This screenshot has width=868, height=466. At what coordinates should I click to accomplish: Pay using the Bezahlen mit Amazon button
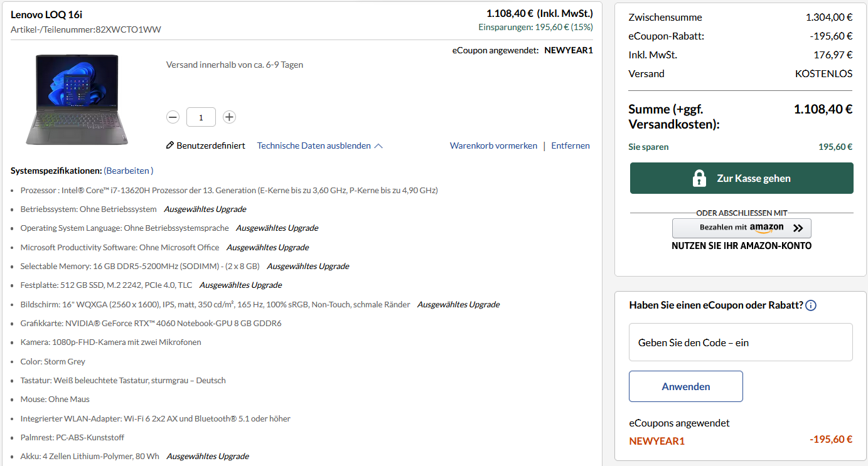(741, 228)
